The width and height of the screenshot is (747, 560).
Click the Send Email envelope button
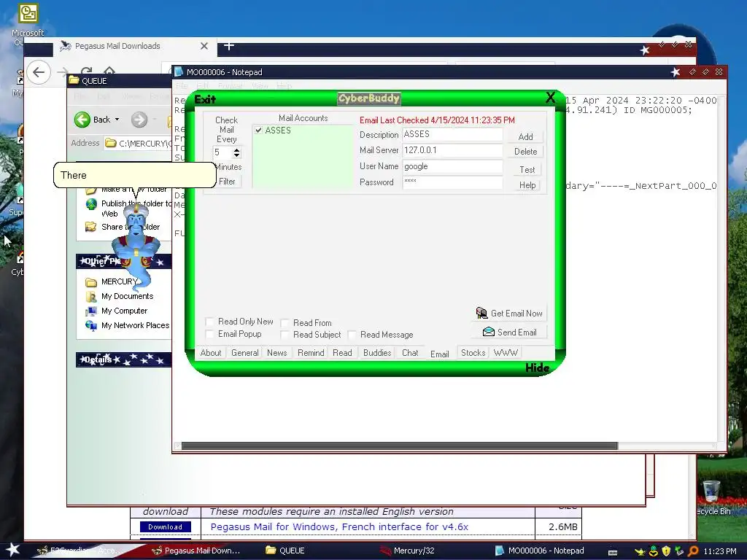click(509, 332)
